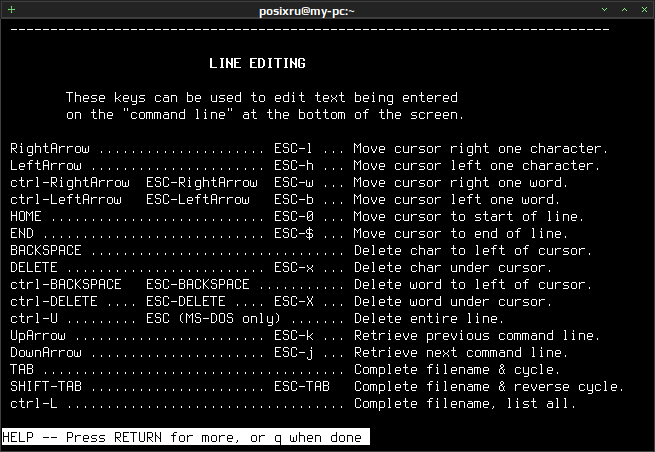
Task: Close the terminal with the X icon
Action: coord(644,10)
